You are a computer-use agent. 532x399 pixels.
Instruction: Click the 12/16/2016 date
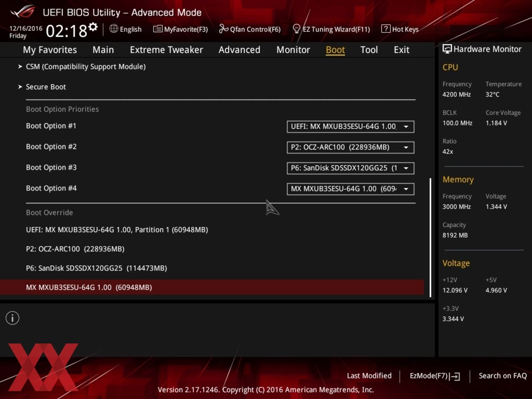(x=26, y=28)
